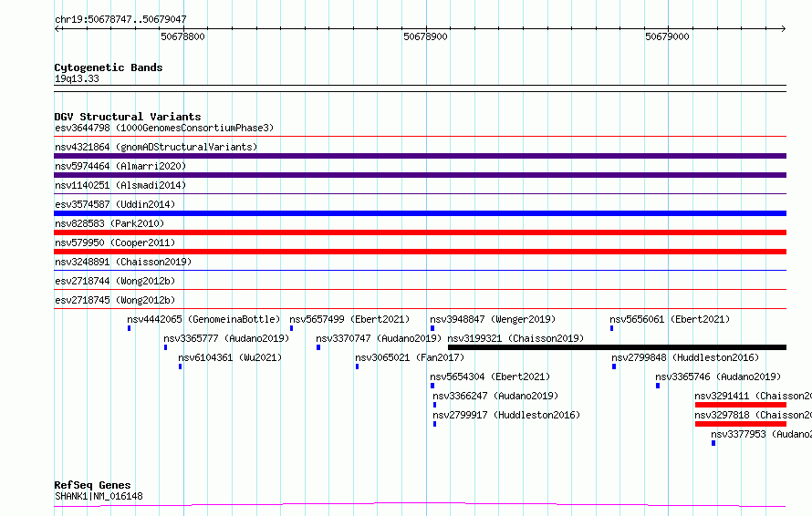Click the blue marker under nsv3370747
The width and height of the screenshot is (812, 516).
coord(318,347)
